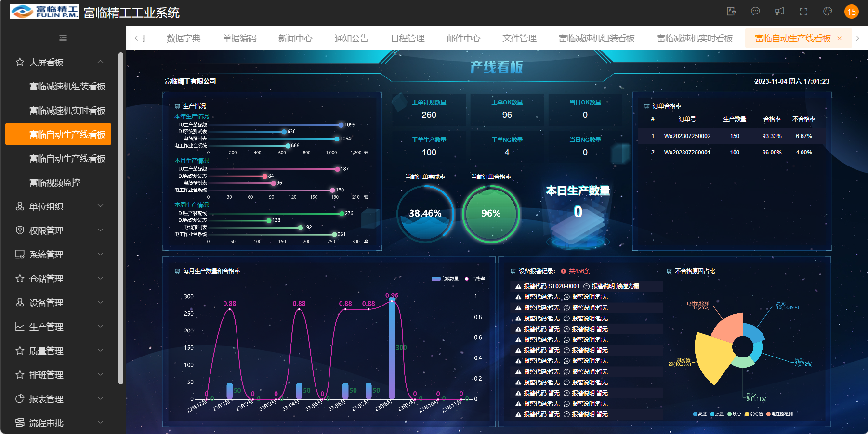Toggle the 完成数量 legend series

click(446, 279)
